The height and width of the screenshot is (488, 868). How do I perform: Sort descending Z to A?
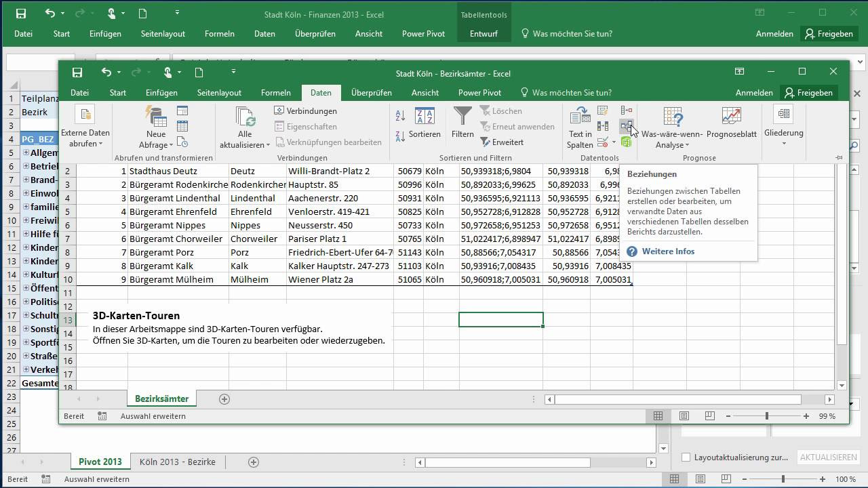tap(400, 136)
